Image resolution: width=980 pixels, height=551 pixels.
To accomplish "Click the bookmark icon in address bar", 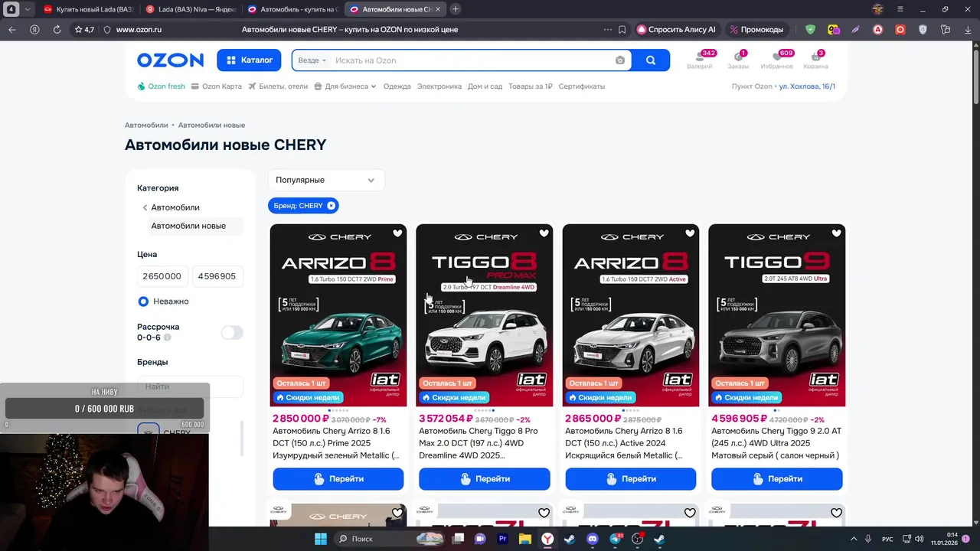I will [622, 30].
